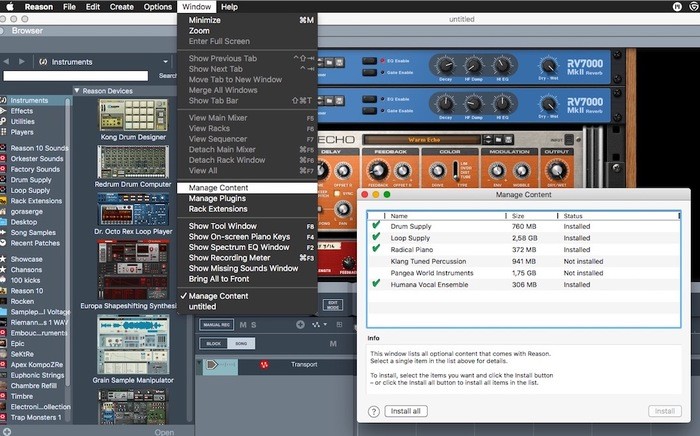The width and height of the screenshot is (700, 436).
Task: Open Factory Sounds location
Action: (35, 169)
